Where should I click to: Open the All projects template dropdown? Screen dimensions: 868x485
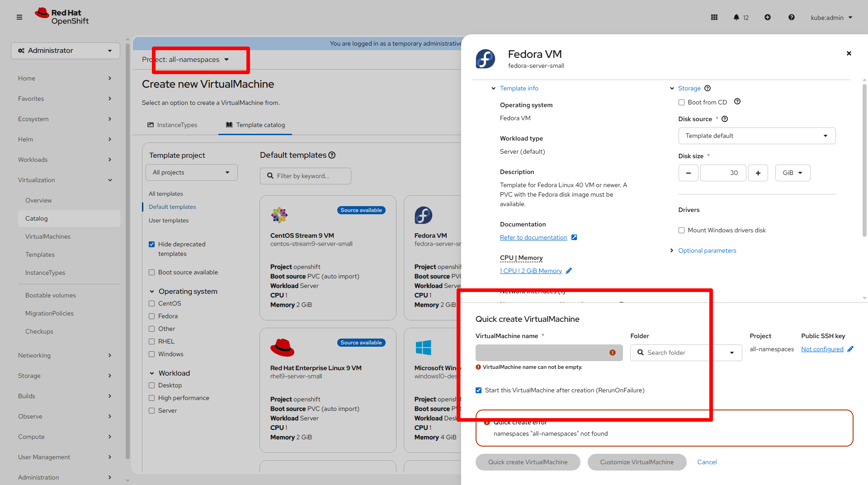[192, 172]
